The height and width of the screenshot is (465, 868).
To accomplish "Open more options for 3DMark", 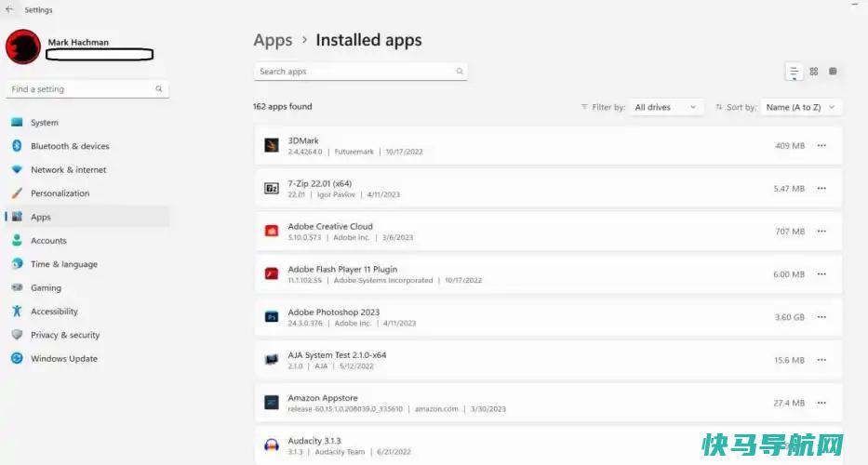I will (821, 146).
